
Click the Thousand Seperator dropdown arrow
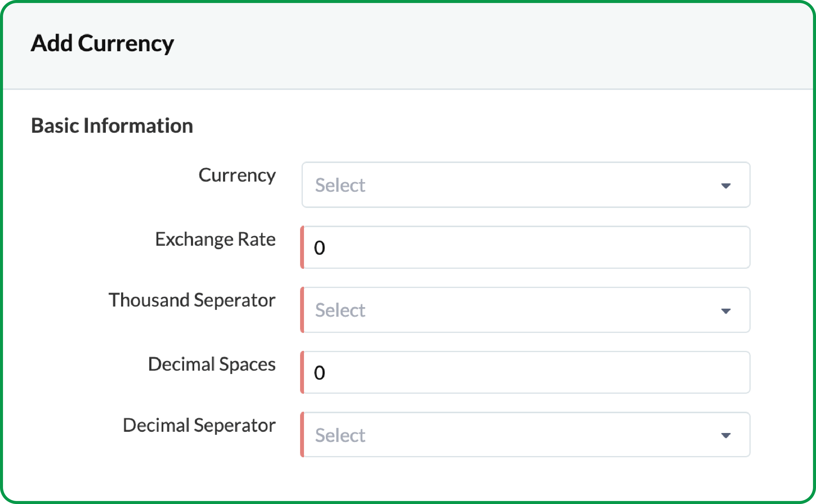pos(726,311)
